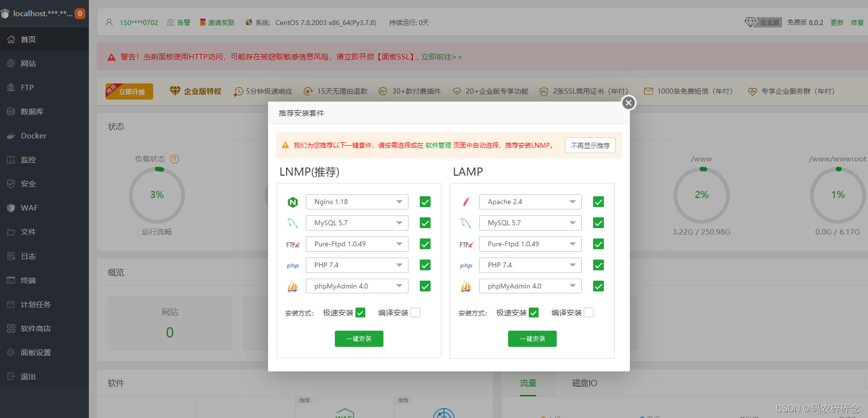868x418 pixels.
Task: Uncheck PHP 7.4 in LNMP
Action: click(425, 265)
